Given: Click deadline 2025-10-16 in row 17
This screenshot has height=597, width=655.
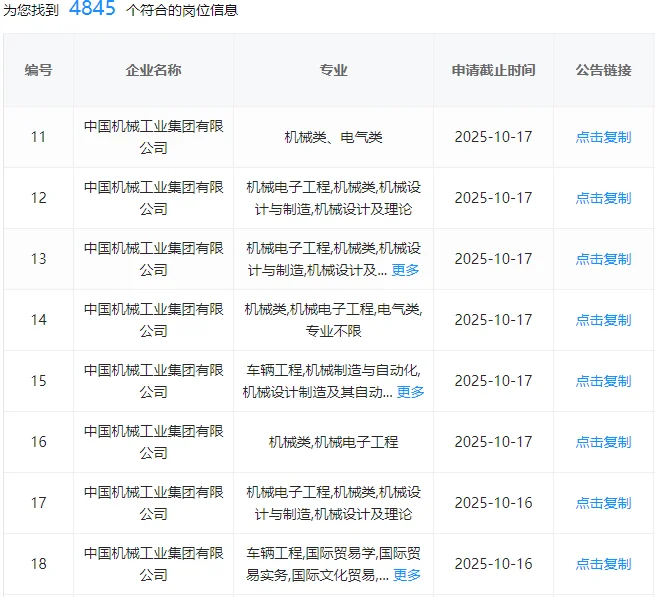Looking at the screenshot, I should [x=493, y=503].
